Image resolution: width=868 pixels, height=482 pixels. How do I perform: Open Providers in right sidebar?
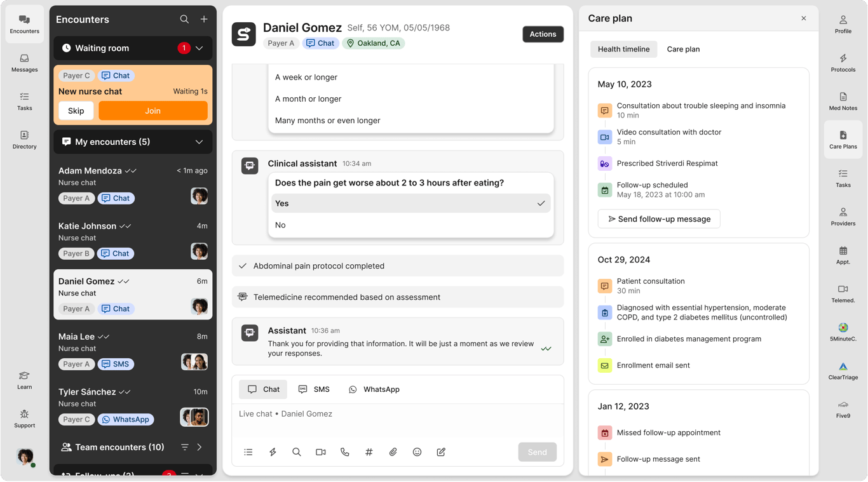coord(843,217)
